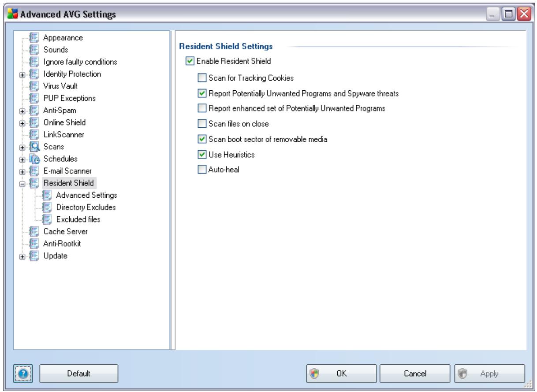Click the Apply button
This screenshot has height=392, width=537.
tap(489, 374)
